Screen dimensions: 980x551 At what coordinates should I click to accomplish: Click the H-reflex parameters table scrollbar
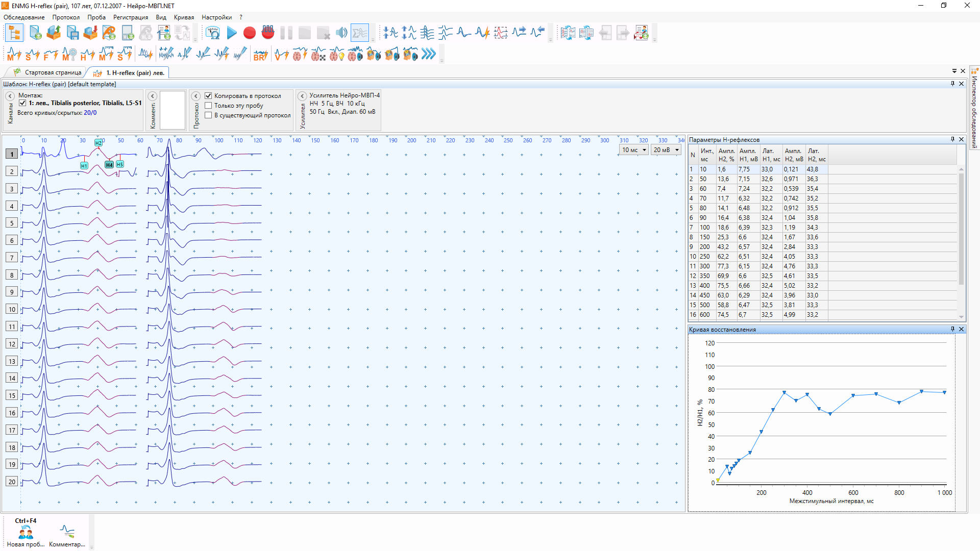(961, 230)
